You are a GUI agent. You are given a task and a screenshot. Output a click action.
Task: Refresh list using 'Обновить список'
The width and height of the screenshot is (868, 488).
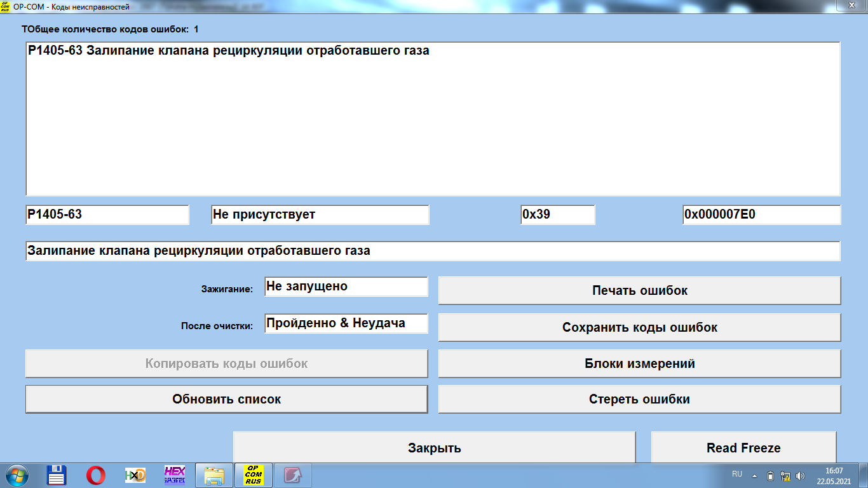point(226,399)
